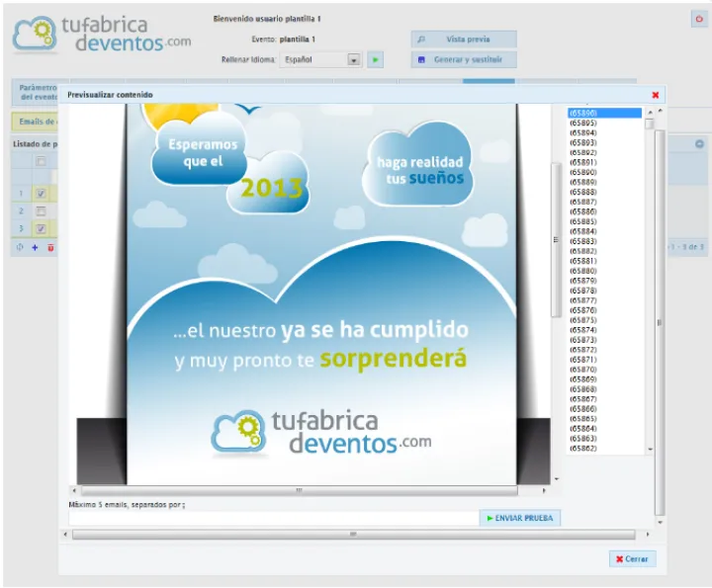Toggle the checkbox in row 1
712x588 pixels.
point(41,194)
